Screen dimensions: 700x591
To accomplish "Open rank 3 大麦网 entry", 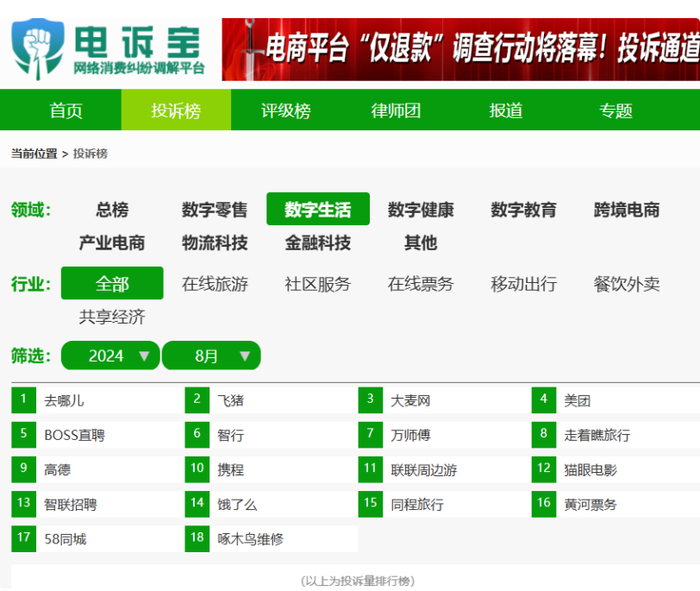I will pos(444,400).
